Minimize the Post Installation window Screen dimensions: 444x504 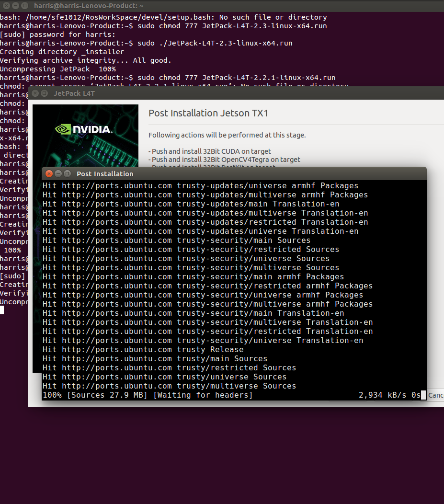pyautogui.click(x=58, y=173)
